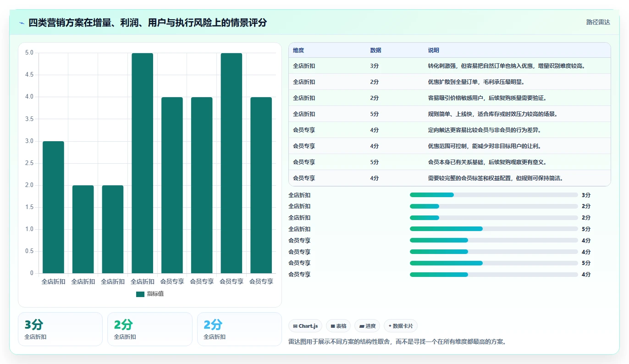629x364 pixels.
Task: Click the 指标值 legend text
Action: pos(155,294)
